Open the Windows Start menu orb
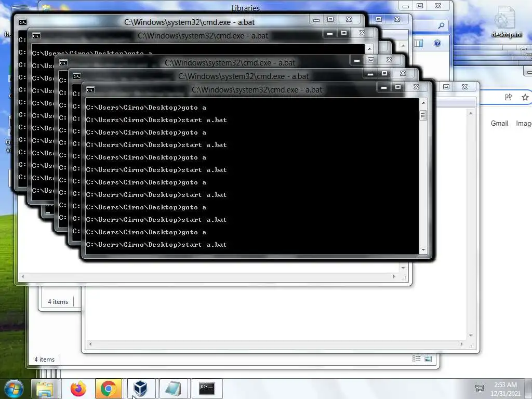 (14, 389)
